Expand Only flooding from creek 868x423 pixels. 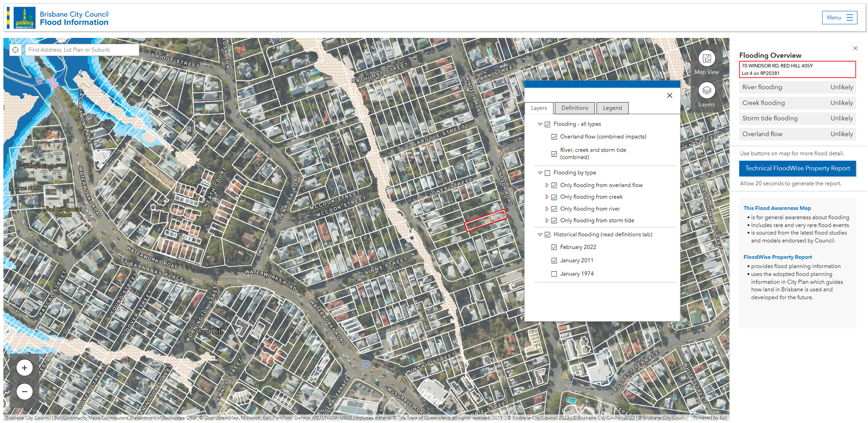547,197
